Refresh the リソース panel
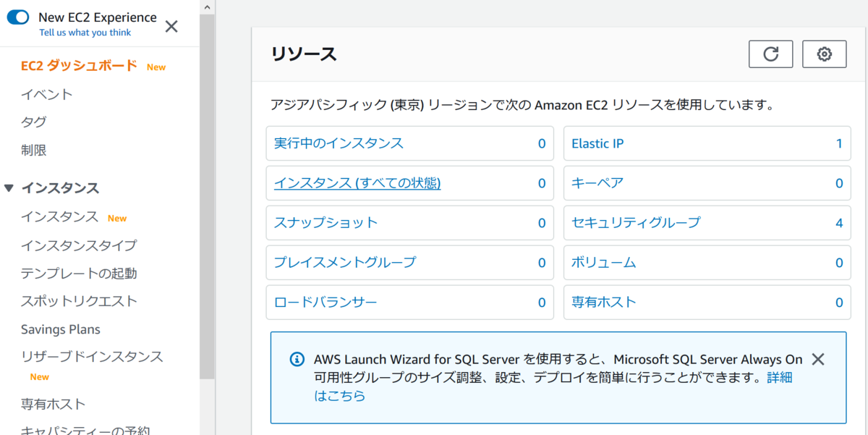The image size is (868, 435). click(771, 54)
